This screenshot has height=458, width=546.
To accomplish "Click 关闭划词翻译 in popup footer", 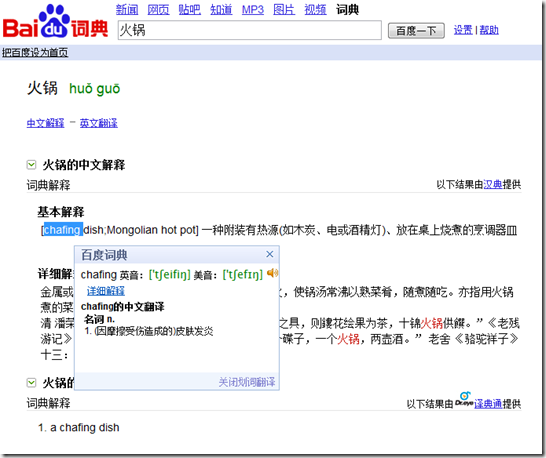I will pyautogui.click(x=247, y=382).
